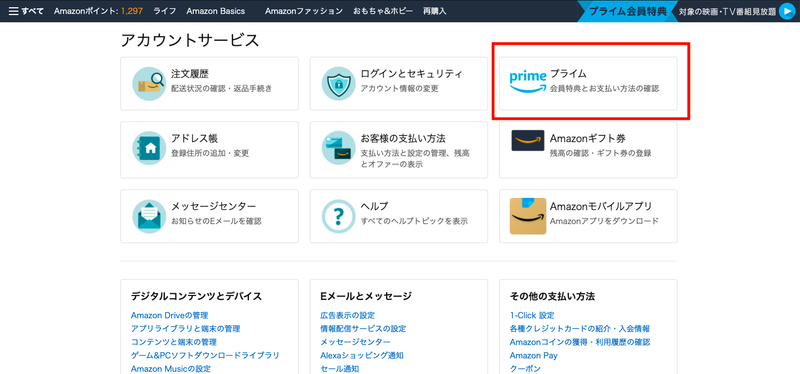This screenshot has width=800, height=374.
Task: Click the blue play button icon
Action: (x=787, y=11)
